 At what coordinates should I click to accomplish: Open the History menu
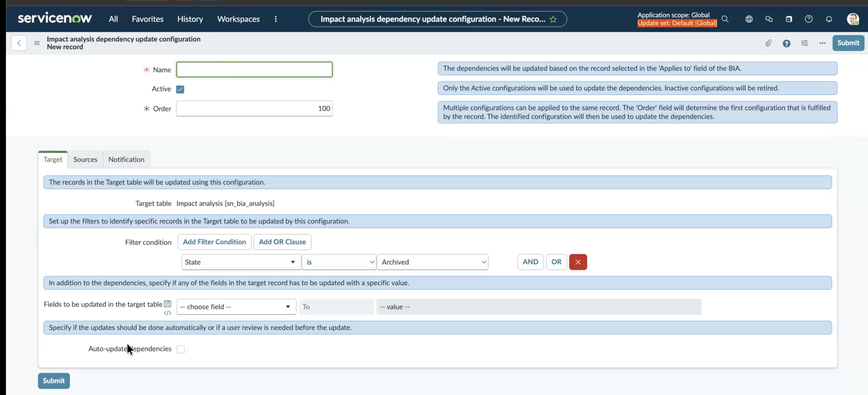point(190,19)
